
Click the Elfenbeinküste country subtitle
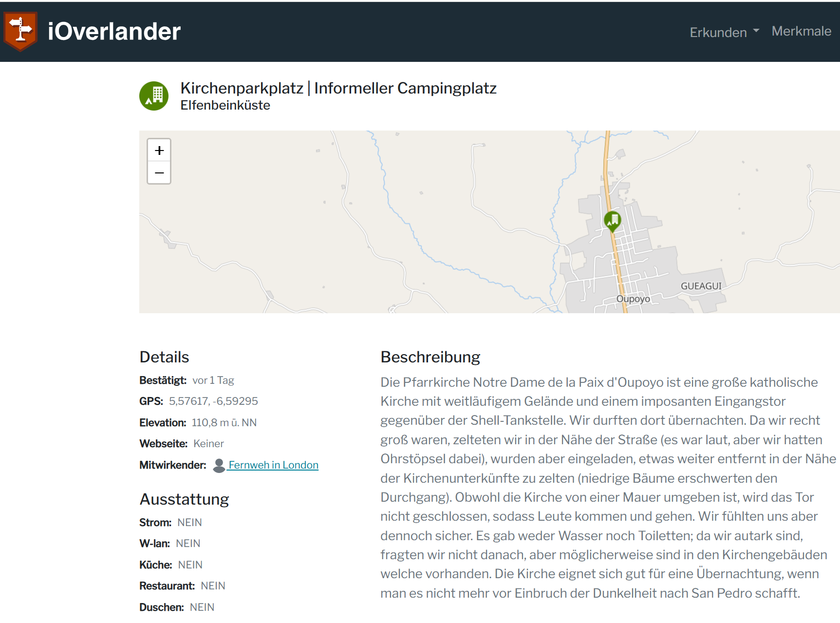[225, 105]
